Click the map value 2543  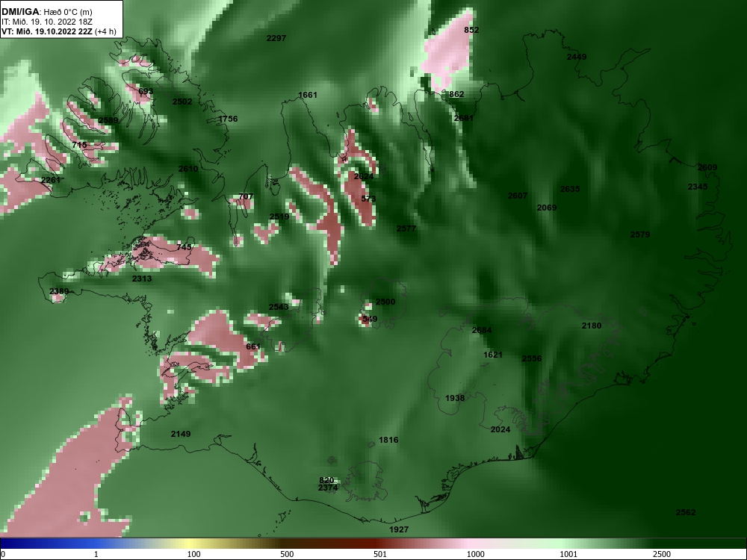[278, 307]
